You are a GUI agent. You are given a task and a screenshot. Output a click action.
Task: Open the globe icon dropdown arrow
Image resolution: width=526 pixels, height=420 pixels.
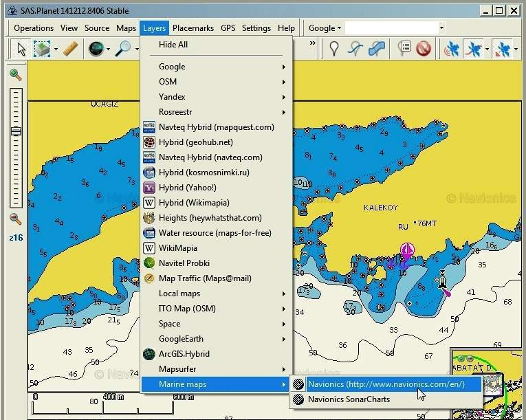[x=108, y=49]
